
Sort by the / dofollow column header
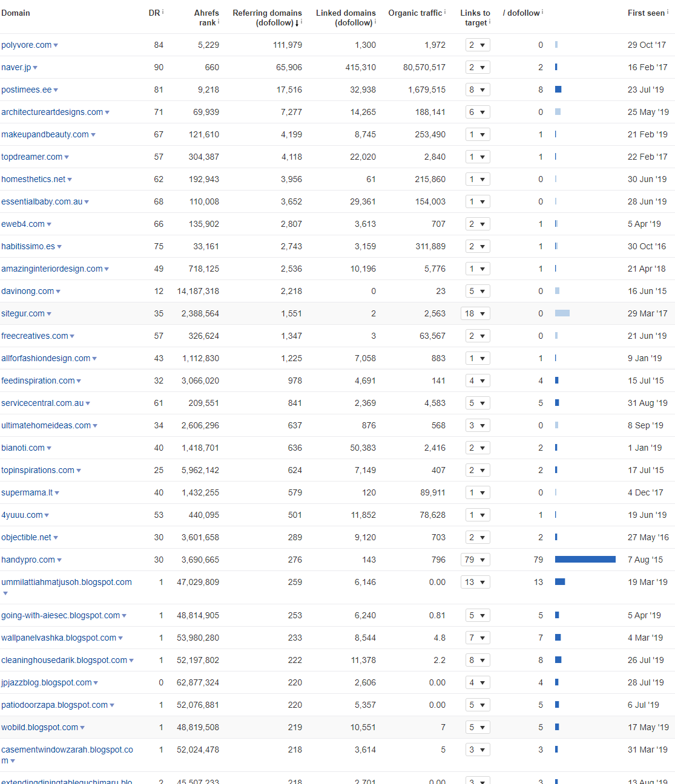[521, 13]
